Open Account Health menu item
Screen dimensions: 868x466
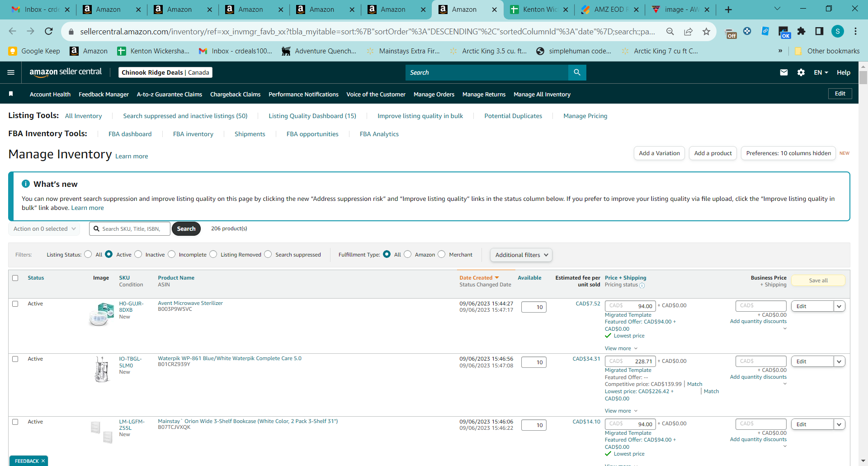50,94
